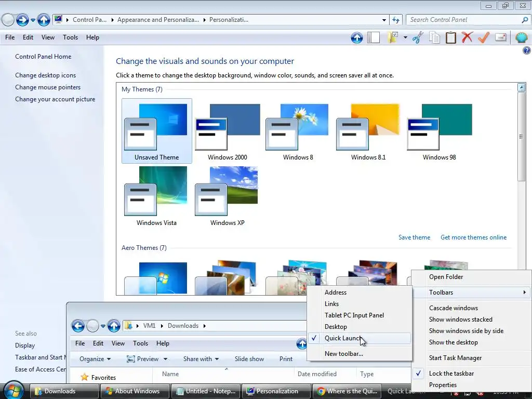The image size is (532, 399).
Task: Enable the Address toolbar in submenu
Action: coord(359,292)
